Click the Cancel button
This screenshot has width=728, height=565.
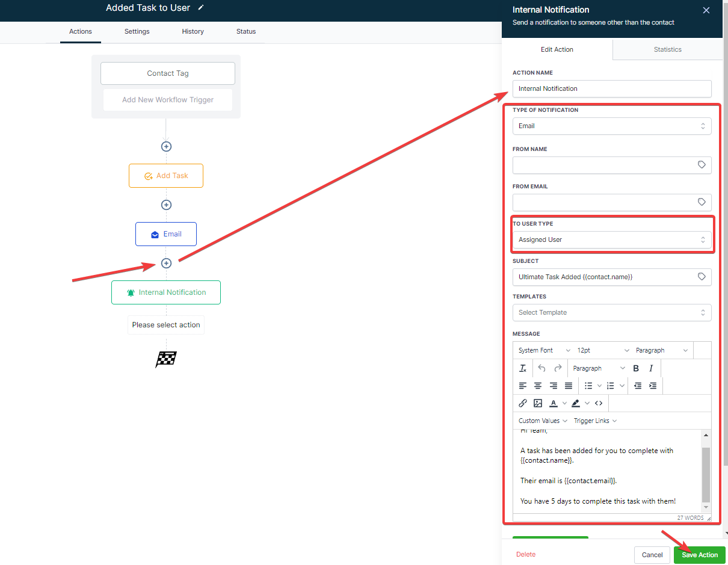click(652, 555)
